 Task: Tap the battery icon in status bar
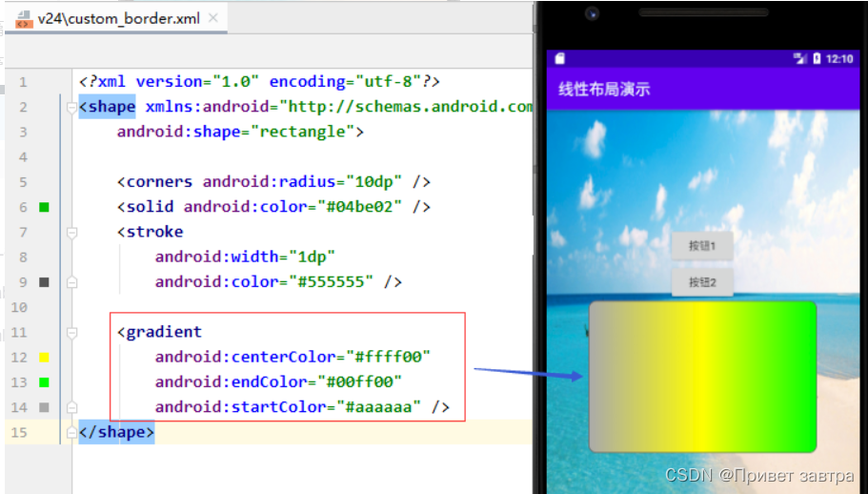(817, 59)
